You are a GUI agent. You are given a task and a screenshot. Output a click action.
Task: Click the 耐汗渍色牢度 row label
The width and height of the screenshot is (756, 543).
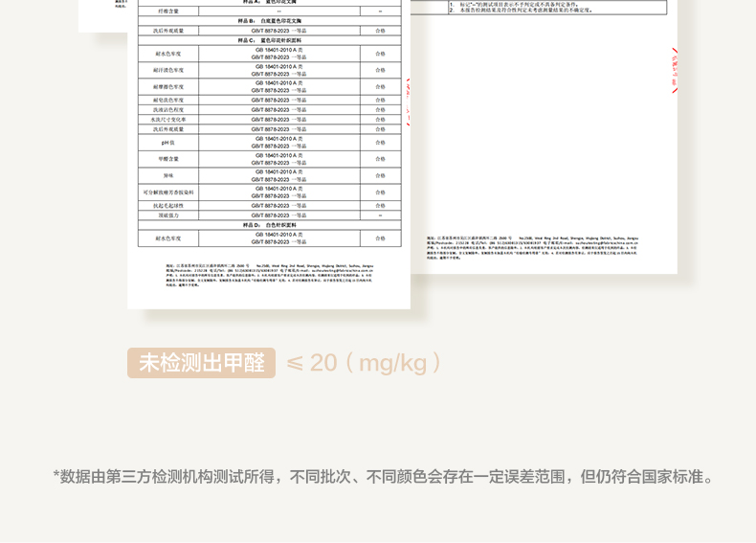[168, 71]
